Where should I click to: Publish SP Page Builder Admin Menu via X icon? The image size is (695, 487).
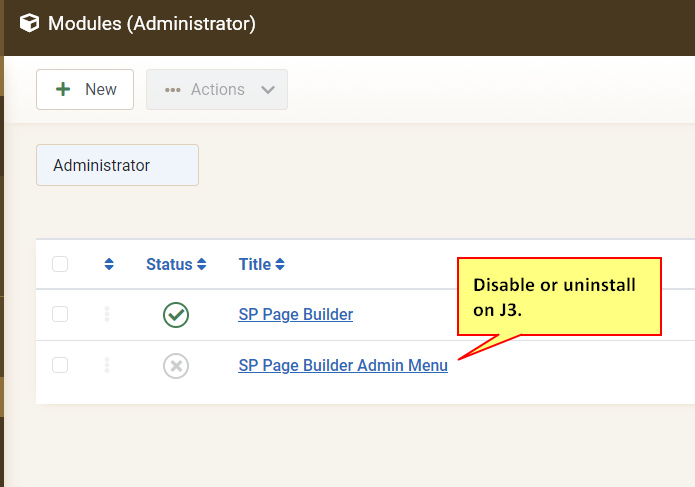point(176,366)
